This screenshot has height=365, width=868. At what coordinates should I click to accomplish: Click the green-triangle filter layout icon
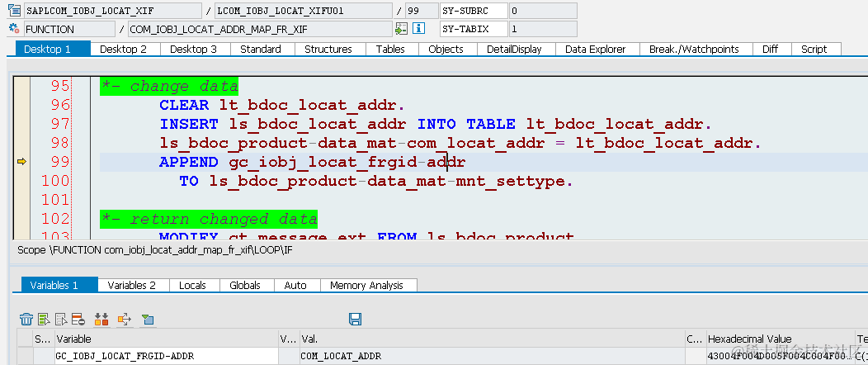coord(148,319)
